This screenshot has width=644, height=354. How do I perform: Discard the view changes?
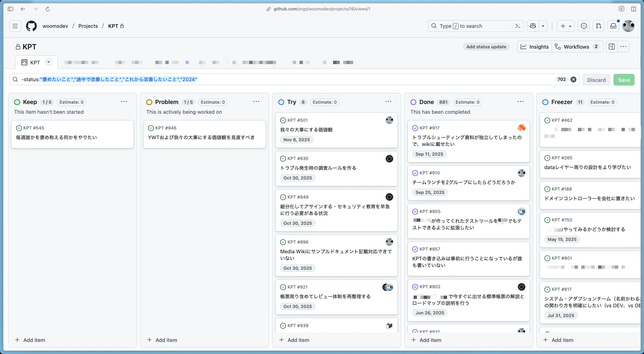[596, 80]
